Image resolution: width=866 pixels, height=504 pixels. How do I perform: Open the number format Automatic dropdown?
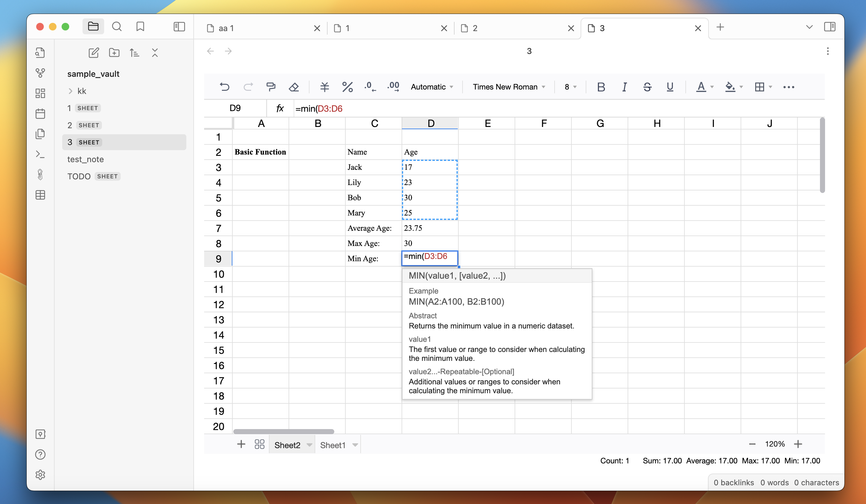coord(431,87)
